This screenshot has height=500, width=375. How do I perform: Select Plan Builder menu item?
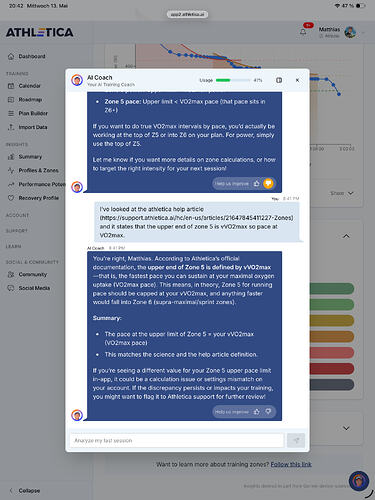coord(33,113)
